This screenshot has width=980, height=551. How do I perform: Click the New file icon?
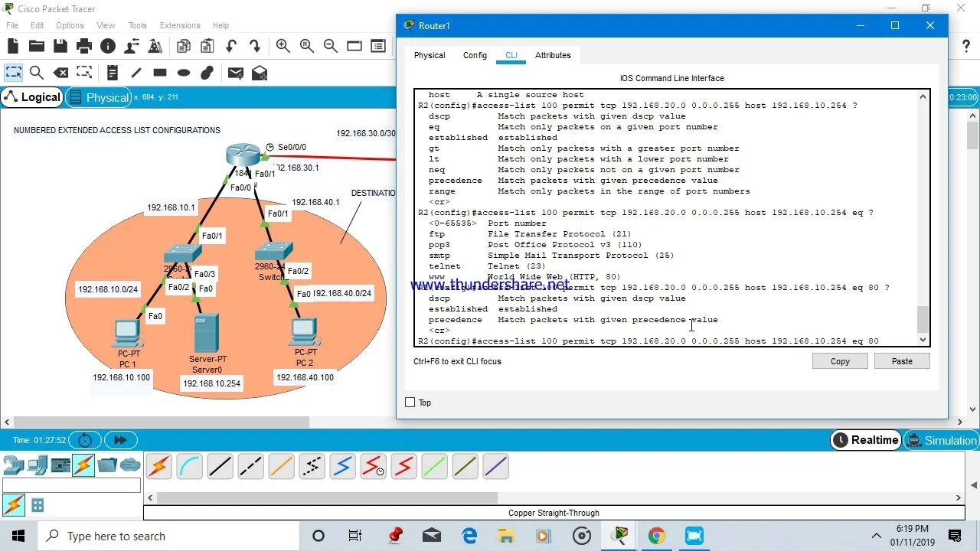(x=12, y=46)
